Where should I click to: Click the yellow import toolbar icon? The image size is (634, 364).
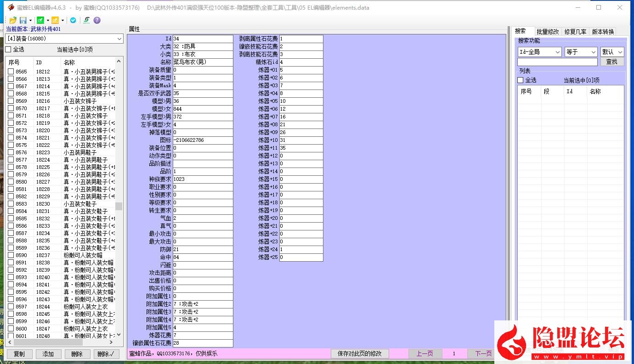pos(55,20)
